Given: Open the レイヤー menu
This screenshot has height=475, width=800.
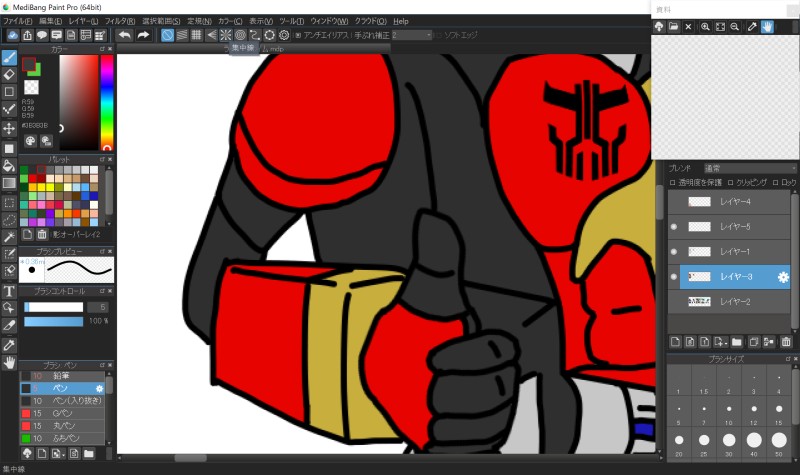Looking at the screenshot, I should 83,21.
